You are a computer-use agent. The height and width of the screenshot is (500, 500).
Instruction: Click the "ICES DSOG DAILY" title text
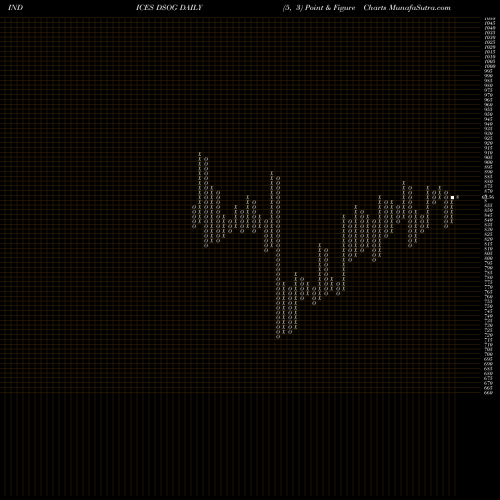point(169,7)
